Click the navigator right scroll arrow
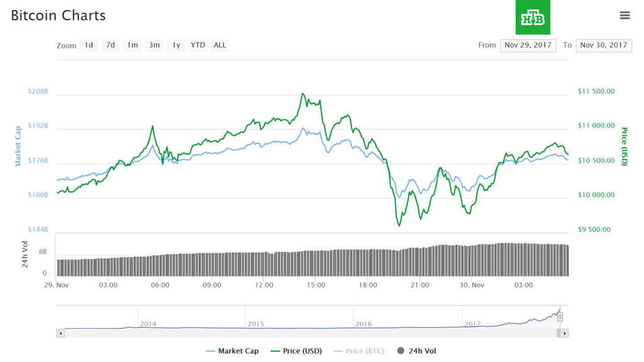The image size is (644, 362). coord(565,333)
